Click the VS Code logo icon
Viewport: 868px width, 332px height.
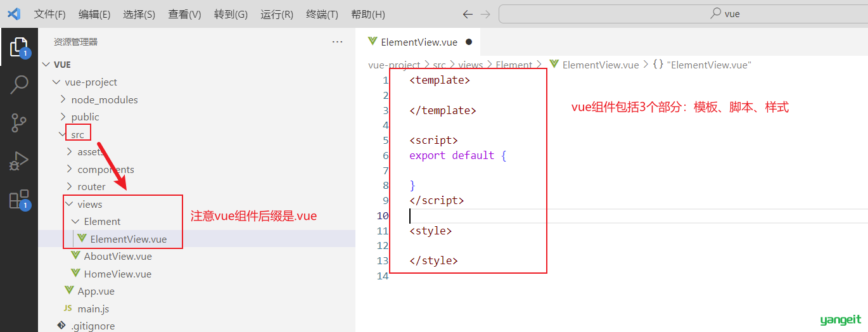pyautogui.click(x=13, y=14)
